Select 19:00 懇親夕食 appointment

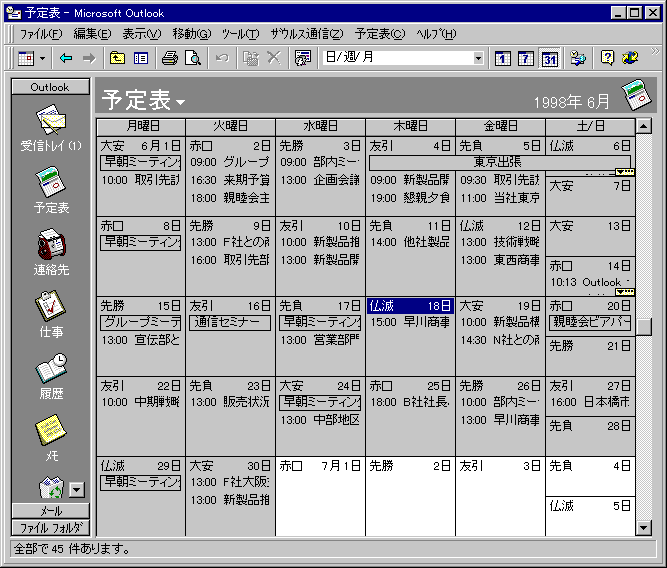click(410, 198)
